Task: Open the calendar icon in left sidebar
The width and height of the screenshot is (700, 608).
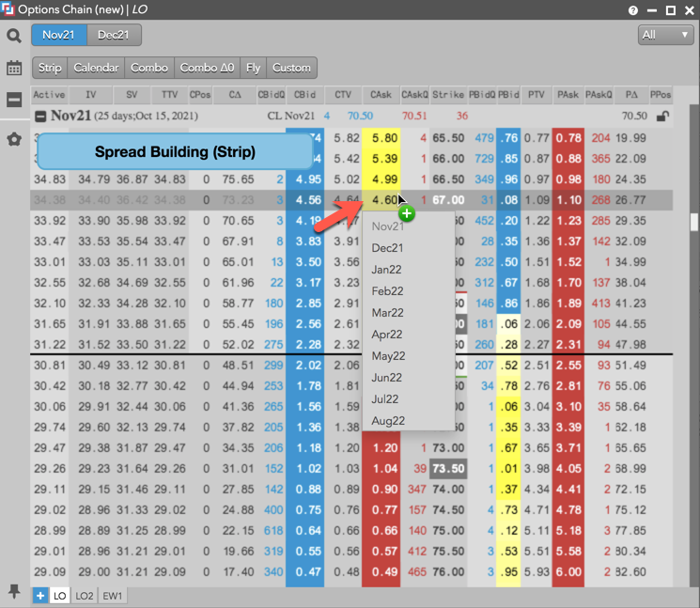Action: [x=14, y=68]
